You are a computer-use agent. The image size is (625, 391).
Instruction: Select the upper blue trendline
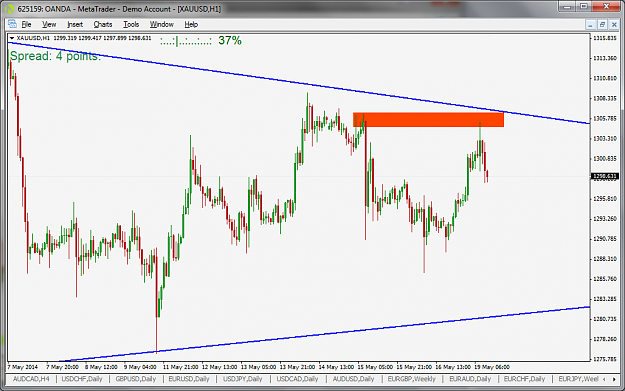(299, 83)
